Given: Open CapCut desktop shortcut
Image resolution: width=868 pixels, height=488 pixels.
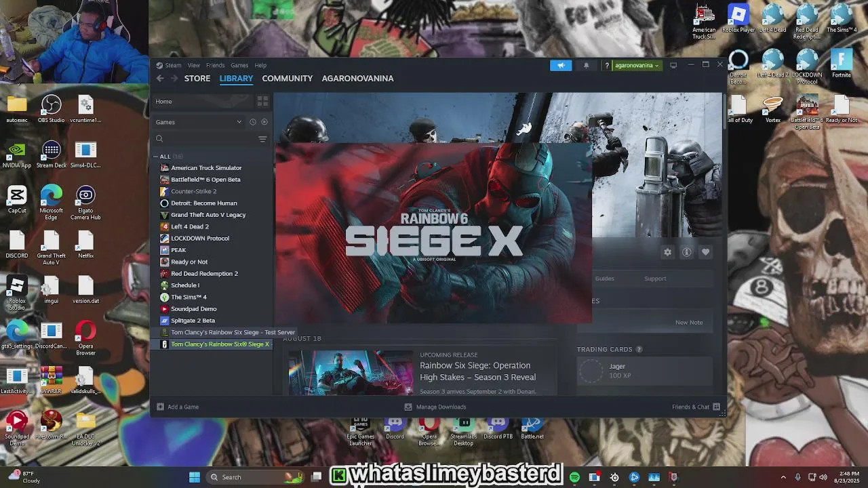Looking at the screenshot, I should point(17,200).
